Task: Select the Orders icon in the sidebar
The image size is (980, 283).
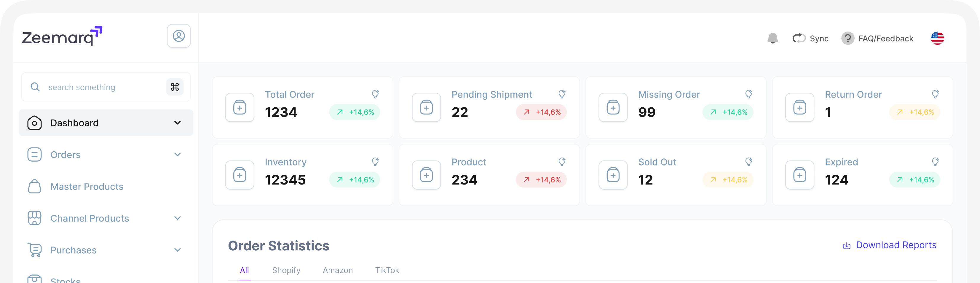Action: 35,154
